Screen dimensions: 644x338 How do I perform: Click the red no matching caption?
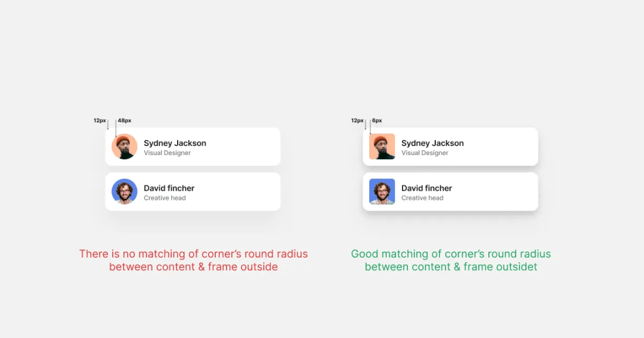point(193,260)
